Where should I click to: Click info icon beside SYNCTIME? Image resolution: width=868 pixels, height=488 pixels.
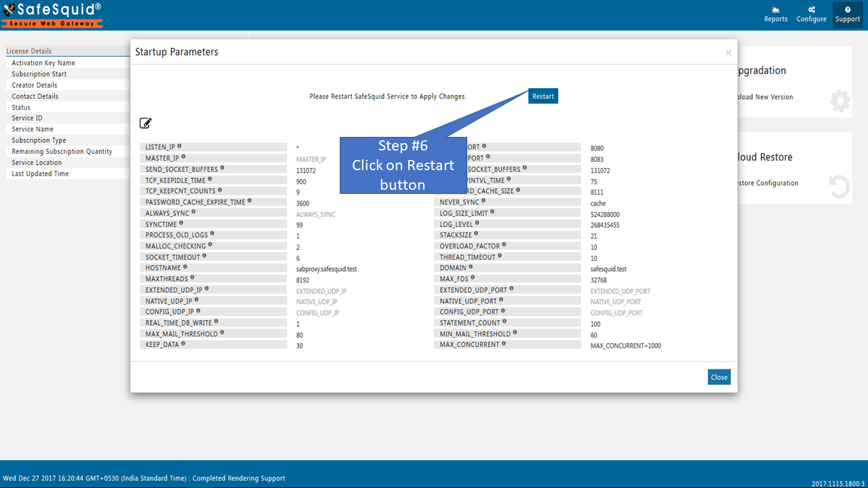(180, 223)
